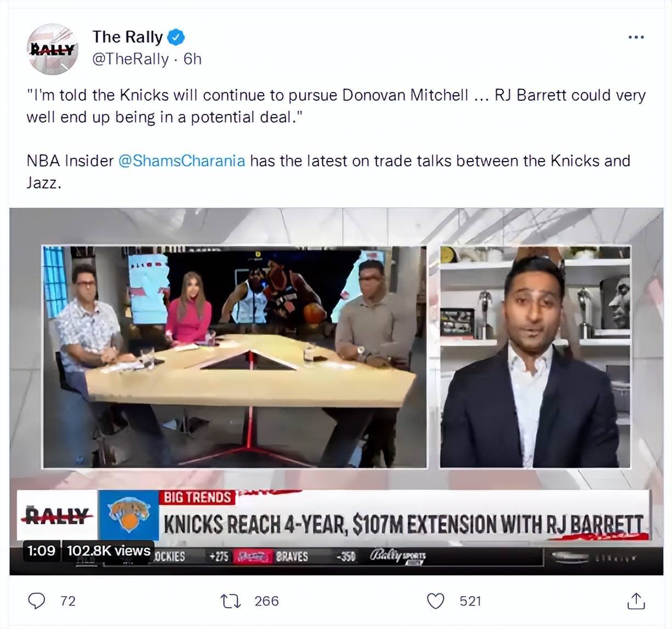Click the reply speech bubble icon

(36, 601)
